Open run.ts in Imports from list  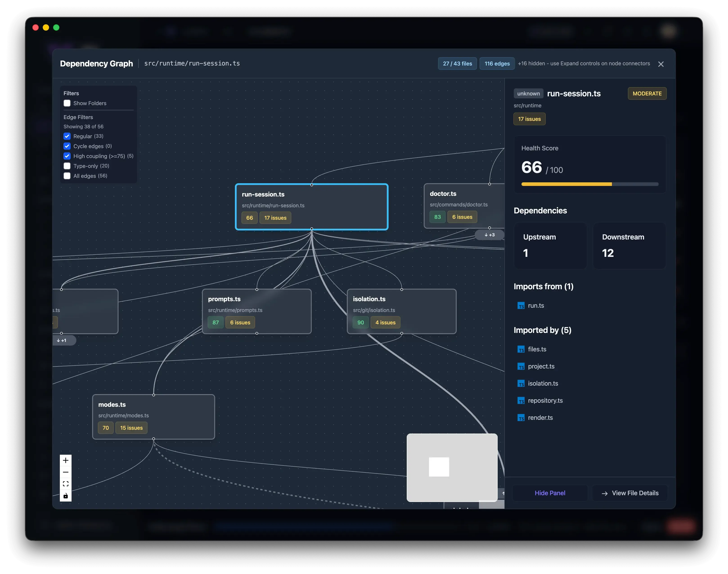pyautogui.click(x=536, y=306)
